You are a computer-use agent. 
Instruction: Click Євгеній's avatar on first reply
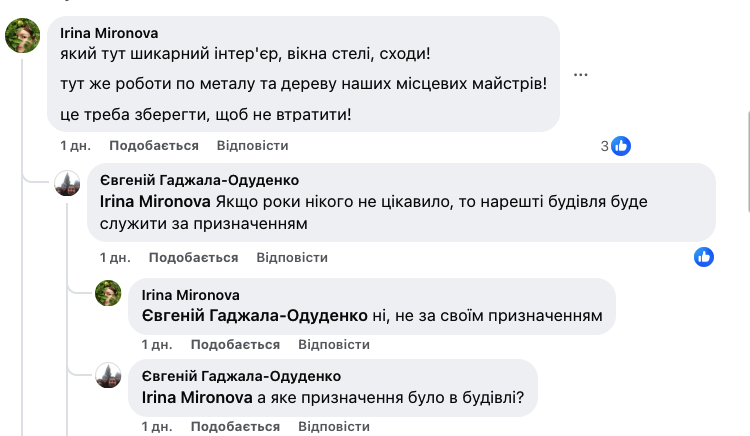coord(67,183)
